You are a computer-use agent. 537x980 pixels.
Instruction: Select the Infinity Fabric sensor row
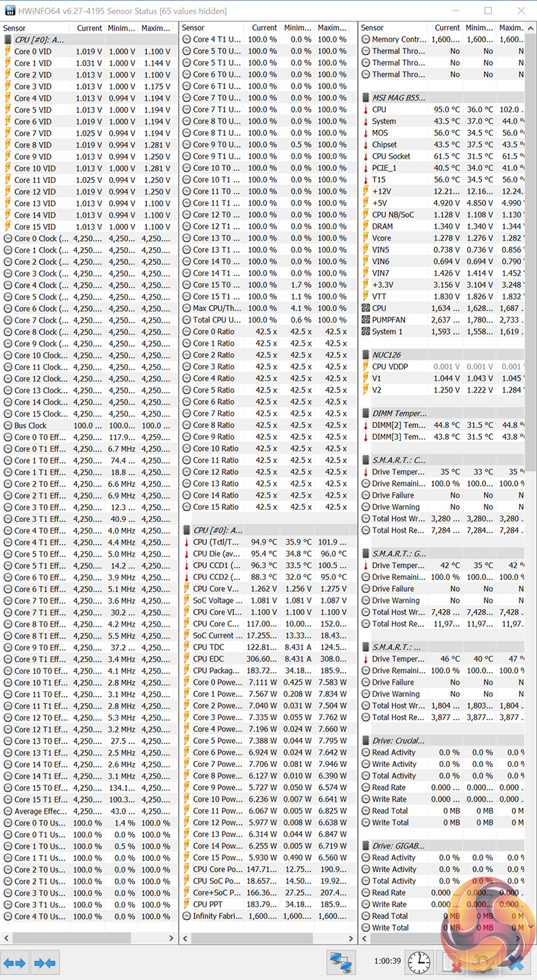[216, 916]
